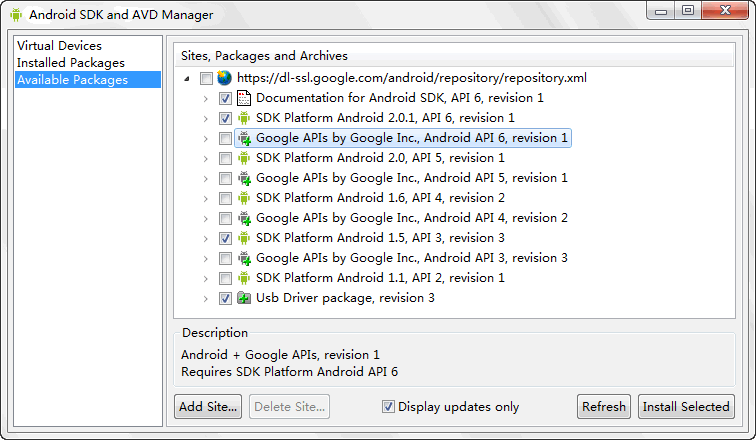This screenshot has height=440, width=756.
Task: Uncheck the Display updates only checkbox
Action: click(388, 407)
